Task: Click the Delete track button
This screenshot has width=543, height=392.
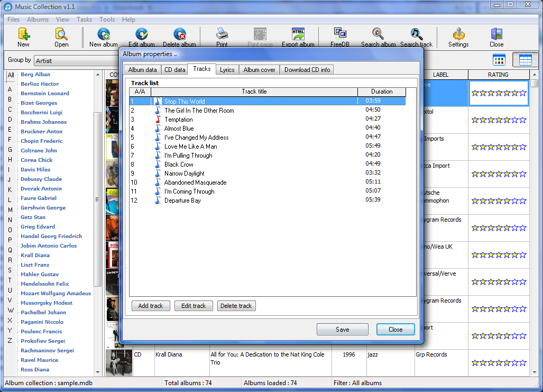Action: point(236,306)
